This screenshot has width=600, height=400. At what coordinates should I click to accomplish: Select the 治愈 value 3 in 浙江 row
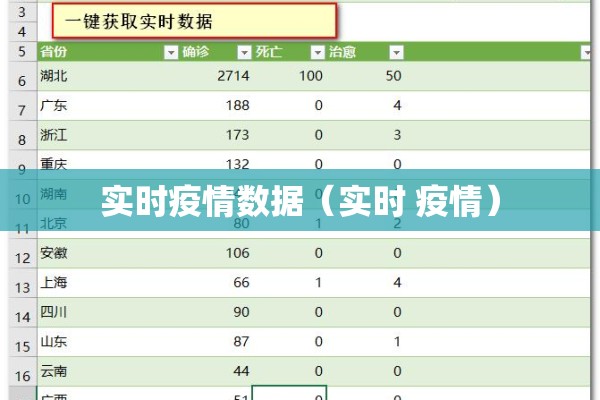point(365,135)
